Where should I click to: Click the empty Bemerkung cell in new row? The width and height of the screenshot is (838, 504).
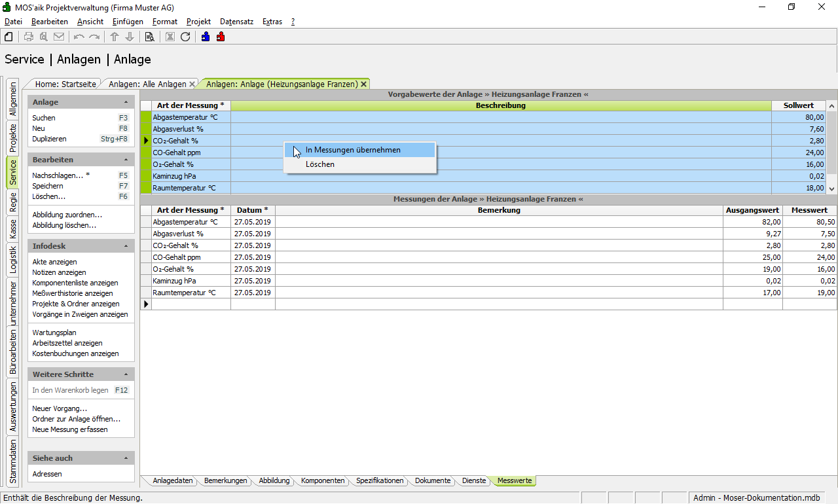498,304
